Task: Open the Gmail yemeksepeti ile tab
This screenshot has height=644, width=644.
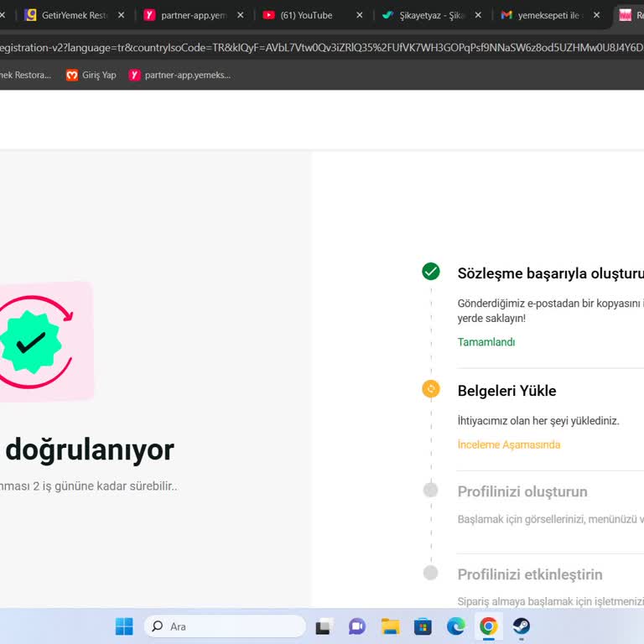Action: click(550, 15)
